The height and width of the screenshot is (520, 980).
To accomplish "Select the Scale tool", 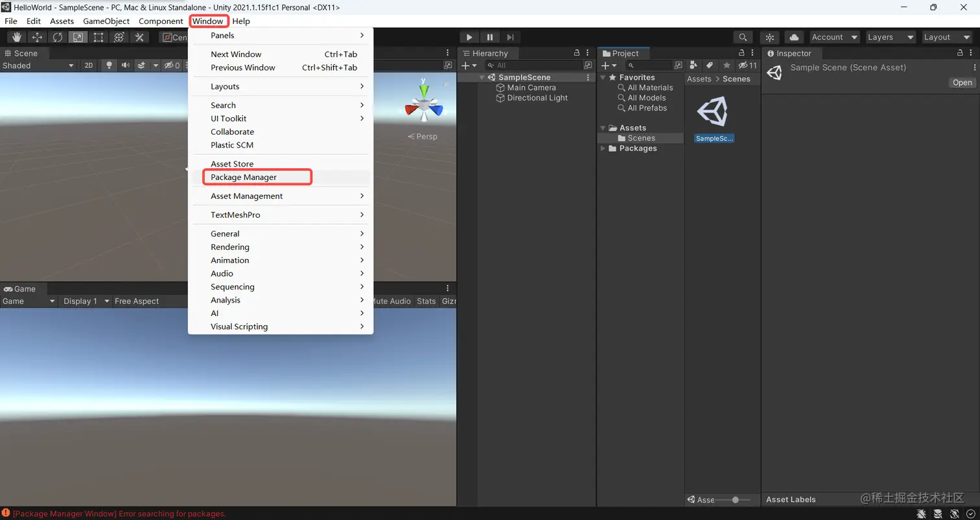I will pyautogui.click(x=77, y=38).
